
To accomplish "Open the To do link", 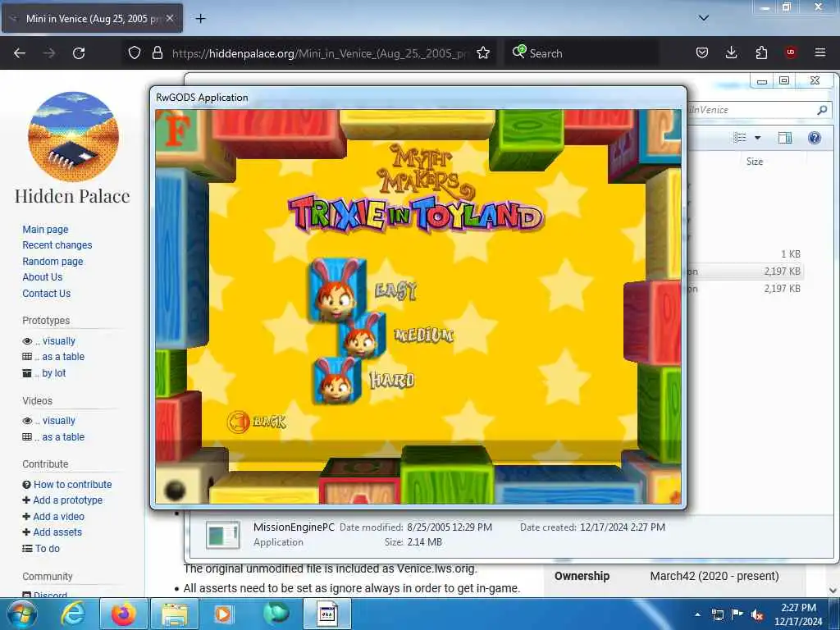I will [47, 549].
